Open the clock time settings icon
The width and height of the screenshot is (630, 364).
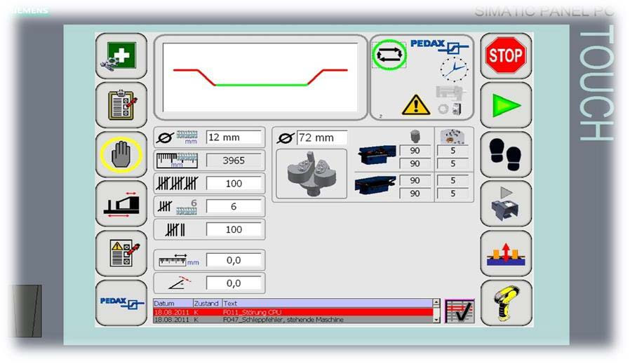453,70
